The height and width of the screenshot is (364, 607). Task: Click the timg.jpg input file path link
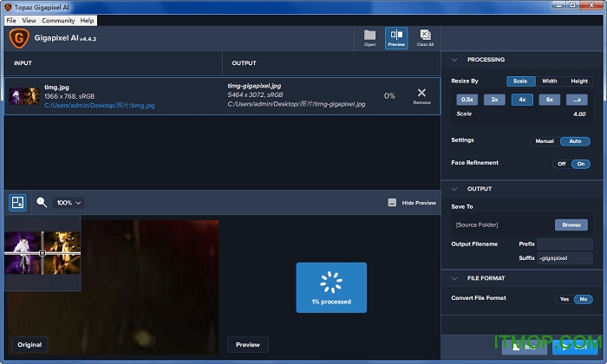(x=100, y=105)
